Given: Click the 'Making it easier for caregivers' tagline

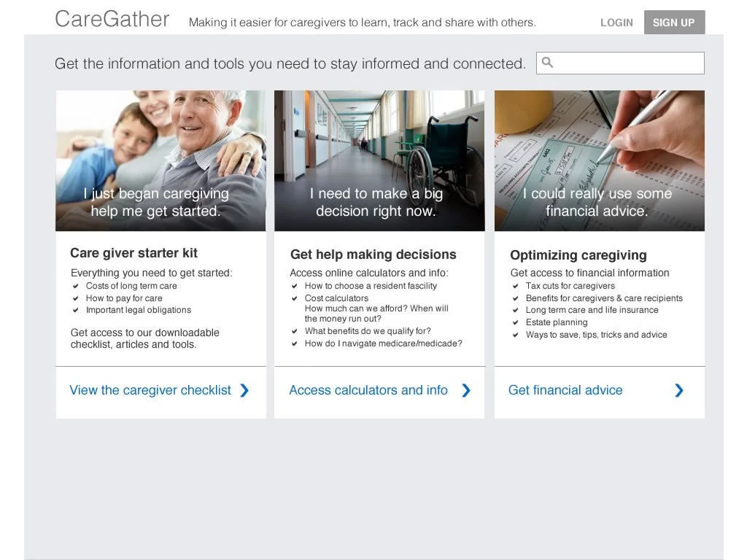Looking at the screenshot, I should click(362, 23).
